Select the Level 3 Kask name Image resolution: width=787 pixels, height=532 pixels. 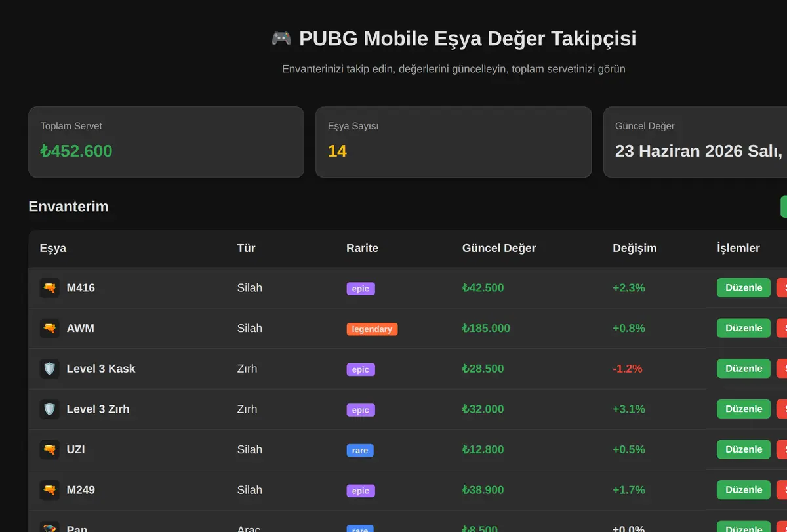coord(101,369)
